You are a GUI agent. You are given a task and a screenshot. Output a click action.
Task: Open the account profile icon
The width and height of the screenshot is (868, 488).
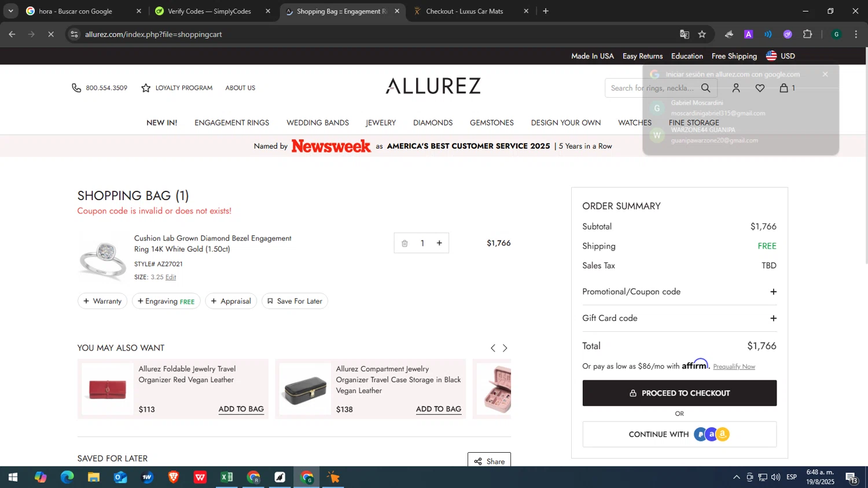tap(736, 88)
